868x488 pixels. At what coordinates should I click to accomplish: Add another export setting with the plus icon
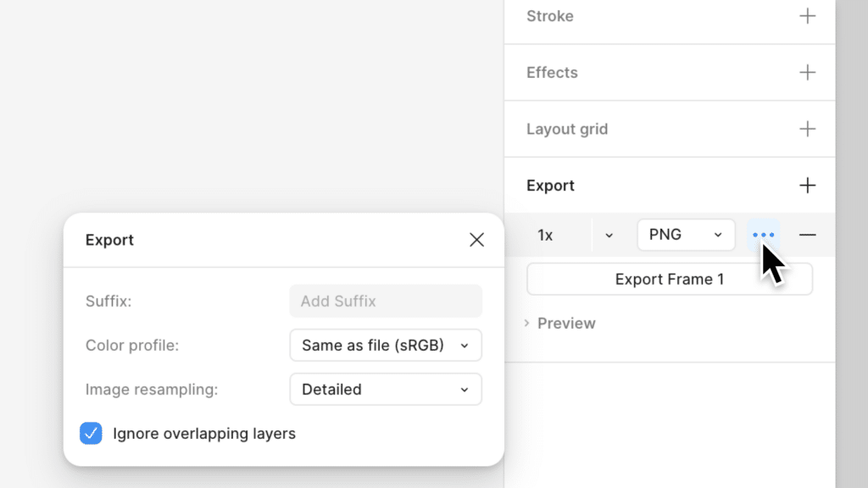click(x=808, y=185)
